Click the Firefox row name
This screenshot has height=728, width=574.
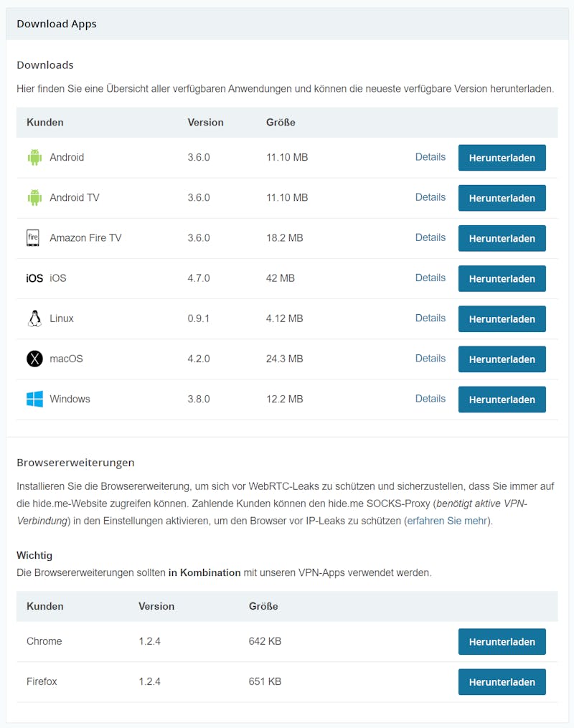tap(42, 681)
